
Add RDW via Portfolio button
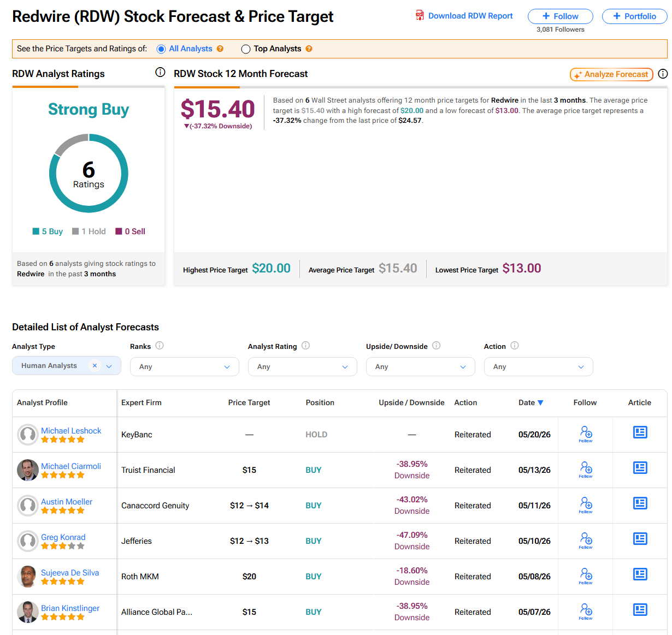635,16
